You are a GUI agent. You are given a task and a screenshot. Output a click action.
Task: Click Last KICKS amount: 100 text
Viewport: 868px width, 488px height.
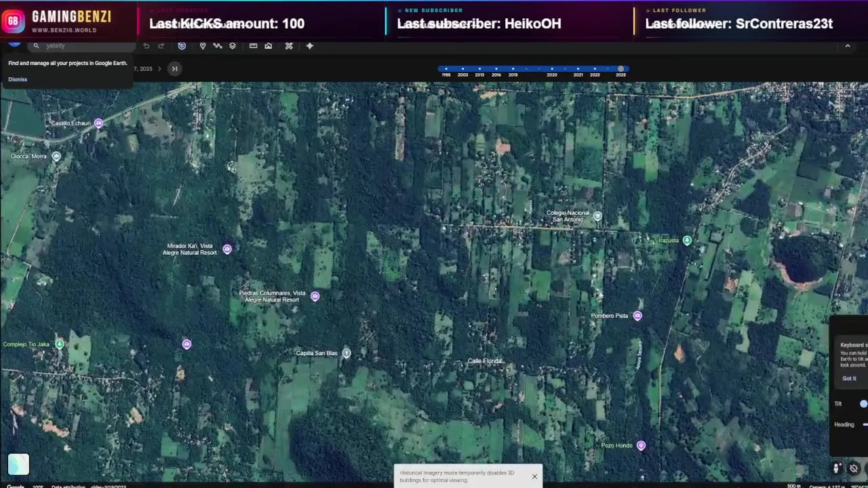(226, 24)
